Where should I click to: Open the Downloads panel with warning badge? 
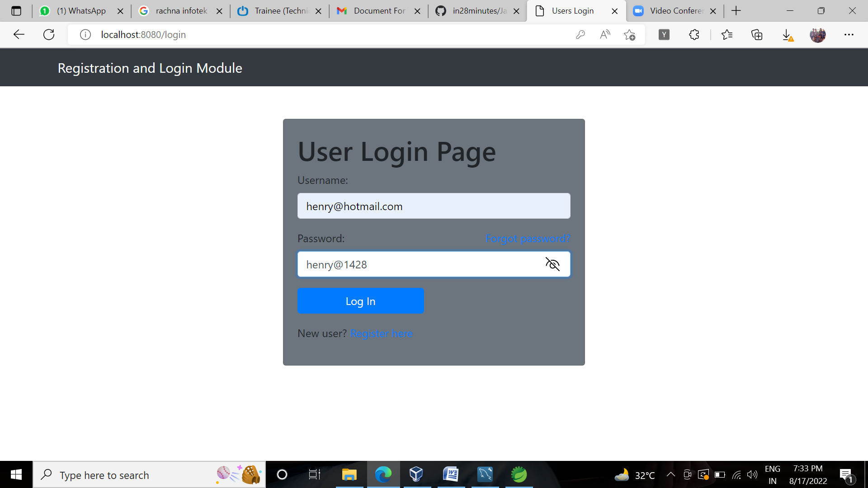click(x=788, y=34)
